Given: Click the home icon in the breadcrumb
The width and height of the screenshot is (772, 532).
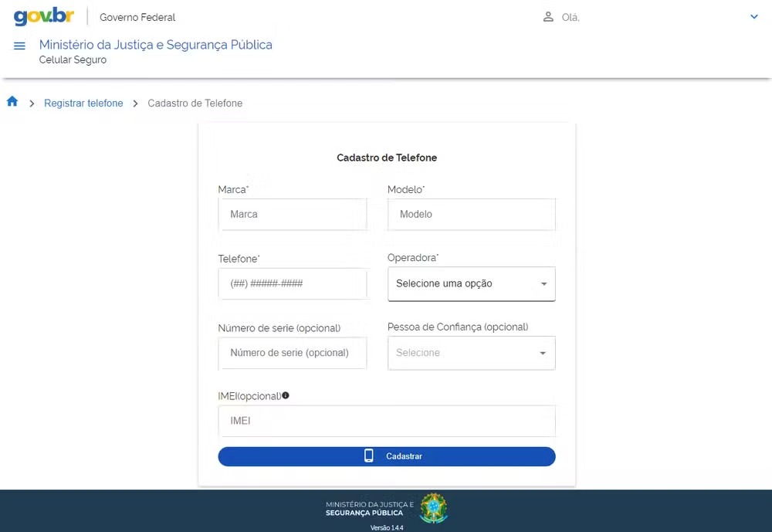Looking at the screenshot, I should tap(12, 100).
